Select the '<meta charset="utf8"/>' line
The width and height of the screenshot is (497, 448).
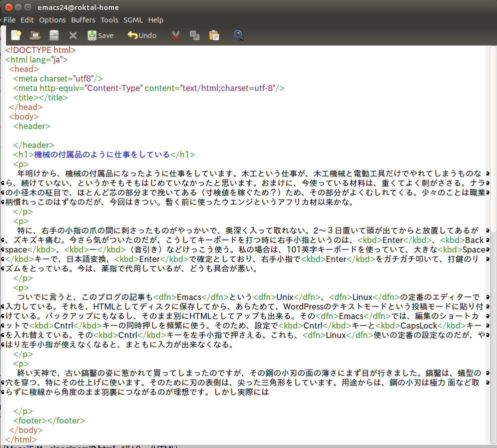58,78
